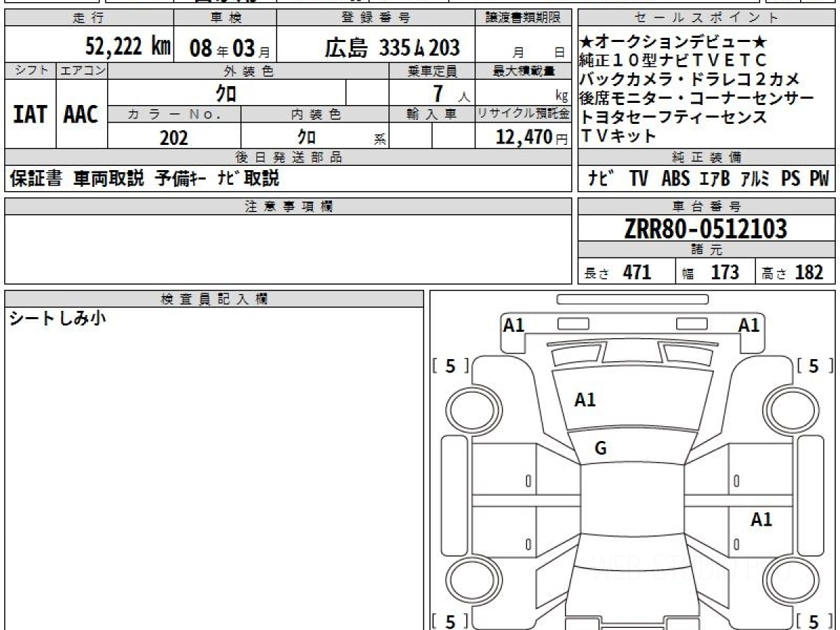Viewport: 840px width, 630px height.
Task: Click the G mark on the windshield
Action: point(601,449)
